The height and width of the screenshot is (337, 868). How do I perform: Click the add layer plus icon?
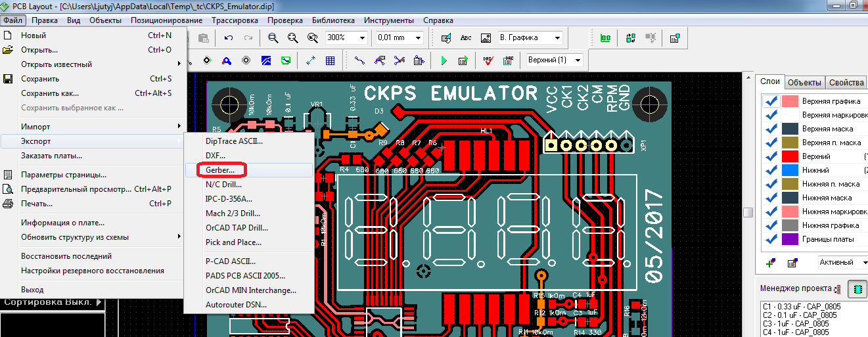771,263
